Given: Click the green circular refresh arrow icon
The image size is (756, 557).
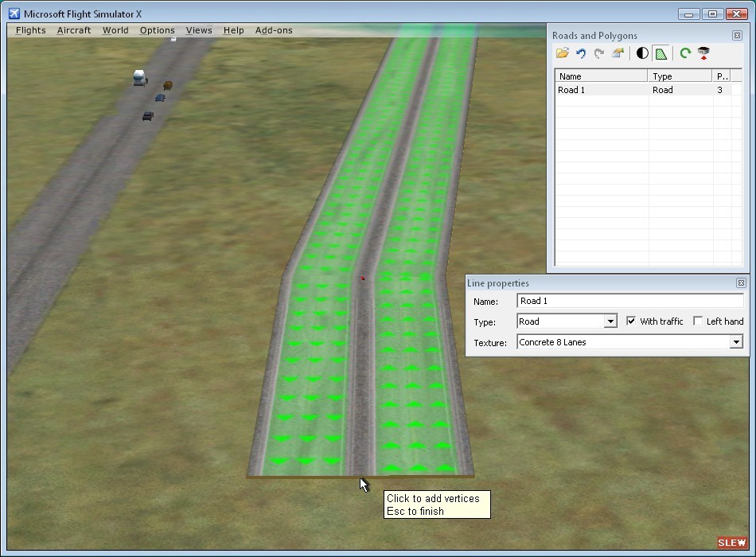Looking at the screenshot, I should click(x=684, y=53).
